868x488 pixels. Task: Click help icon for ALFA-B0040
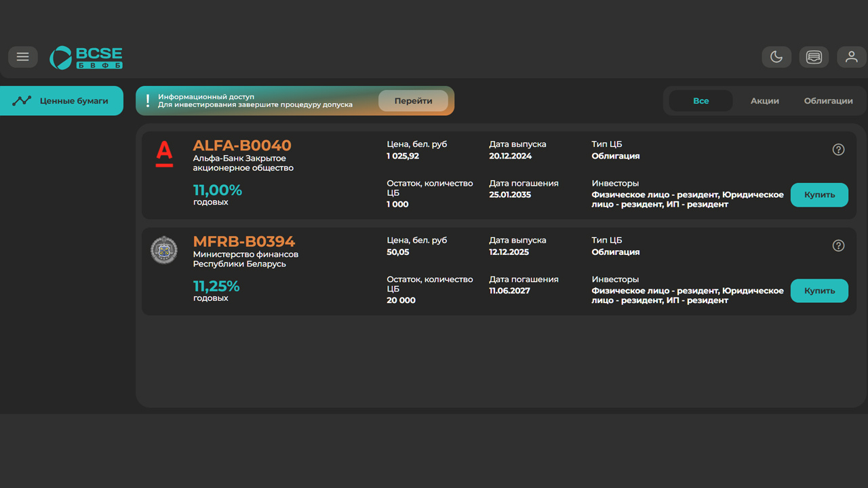click(x=838, y=150)
